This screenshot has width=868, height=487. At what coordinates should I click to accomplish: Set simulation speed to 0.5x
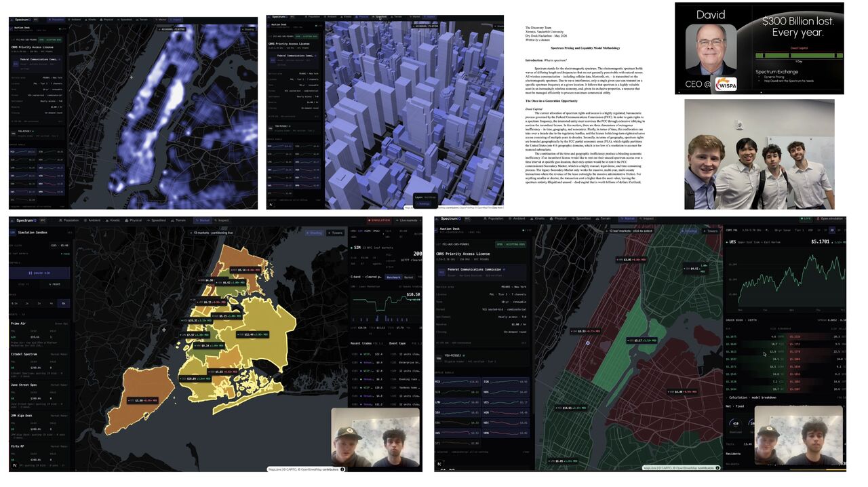click(15, 303)
